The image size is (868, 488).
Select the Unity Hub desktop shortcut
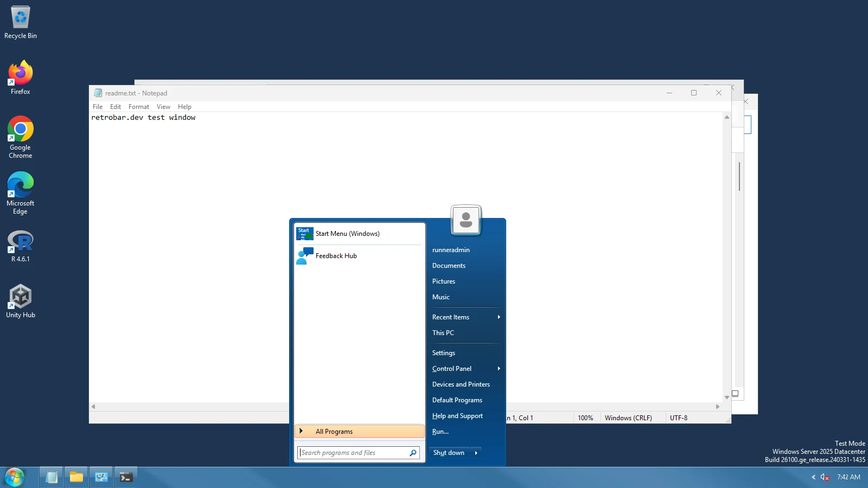point(21,301)
